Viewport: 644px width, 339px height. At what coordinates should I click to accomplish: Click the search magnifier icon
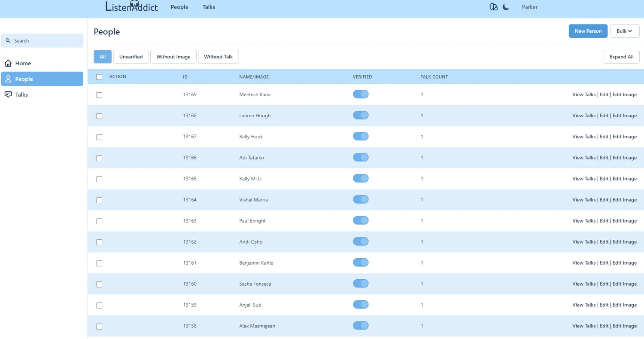pos(8,41)
